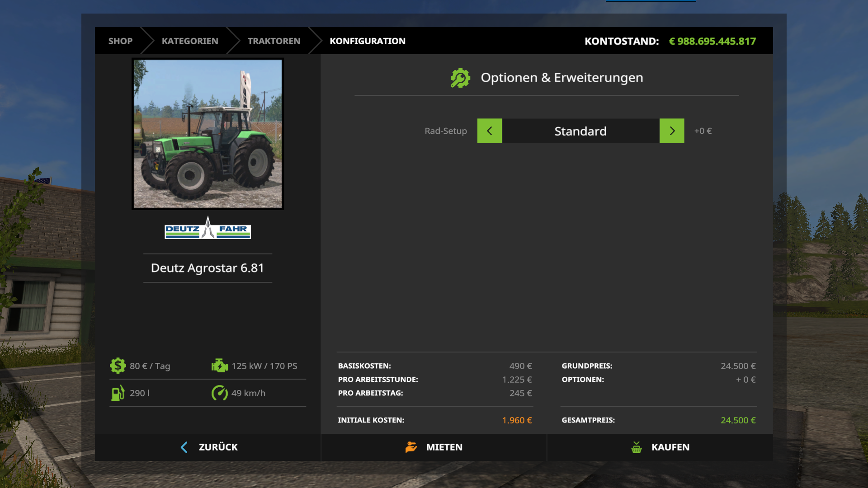Click the Deutz Agrostar tractor preview image
The width and height of the screenshot is (868, 488).
click(208, 134)
